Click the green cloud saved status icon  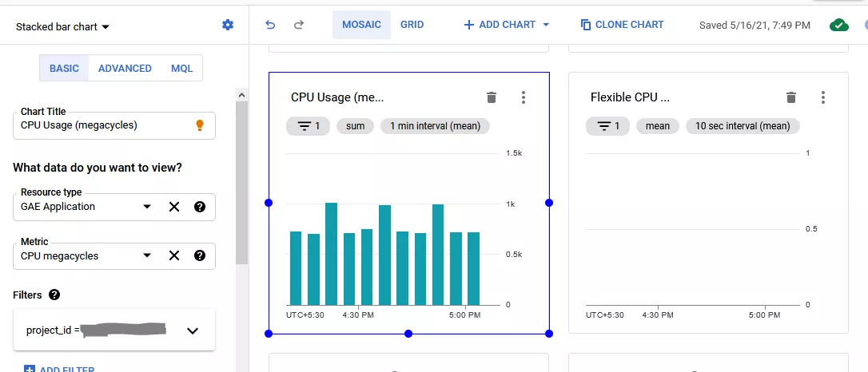[x=839, y=25]
